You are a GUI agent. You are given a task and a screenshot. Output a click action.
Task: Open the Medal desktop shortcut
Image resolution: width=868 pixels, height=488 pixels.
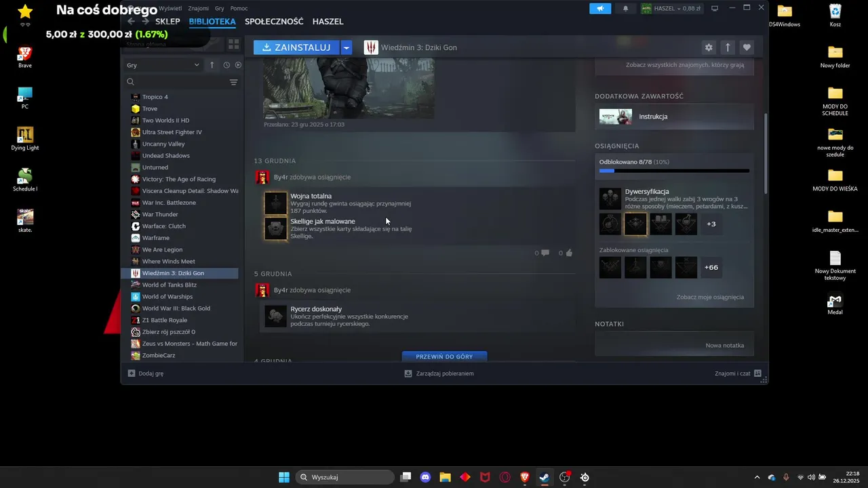coord(835,304)
